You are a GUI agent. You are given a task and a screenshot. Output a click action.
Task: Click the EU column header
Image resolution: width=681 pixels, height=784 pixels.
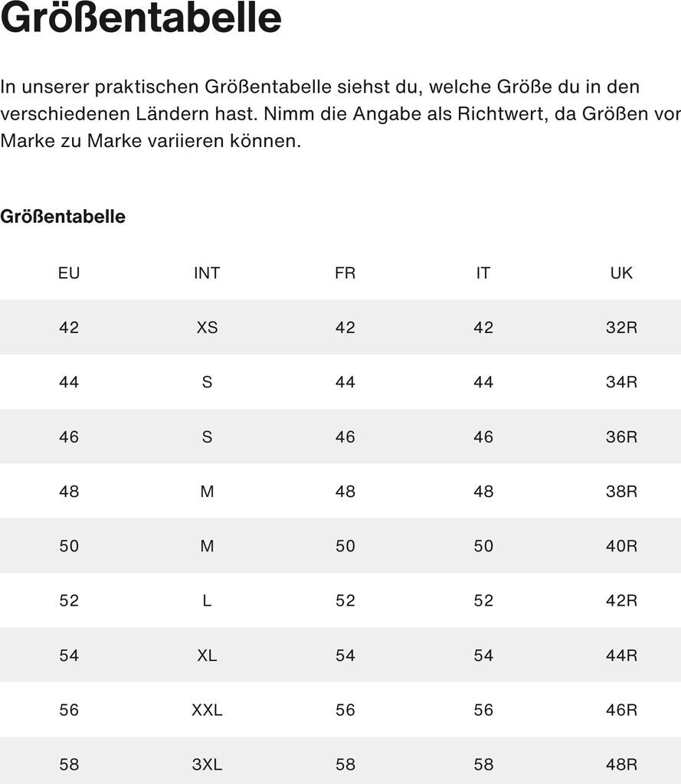(x=69, y=273)
